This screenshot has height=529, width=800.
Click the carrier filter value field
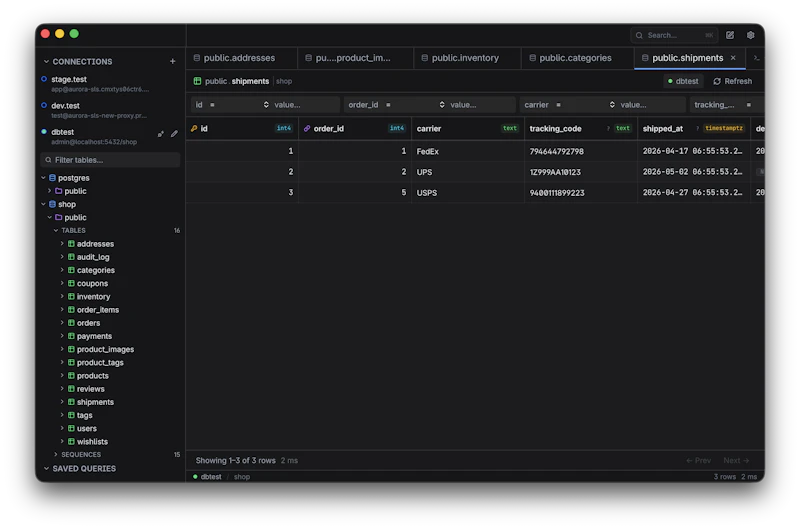coord(652,105)
